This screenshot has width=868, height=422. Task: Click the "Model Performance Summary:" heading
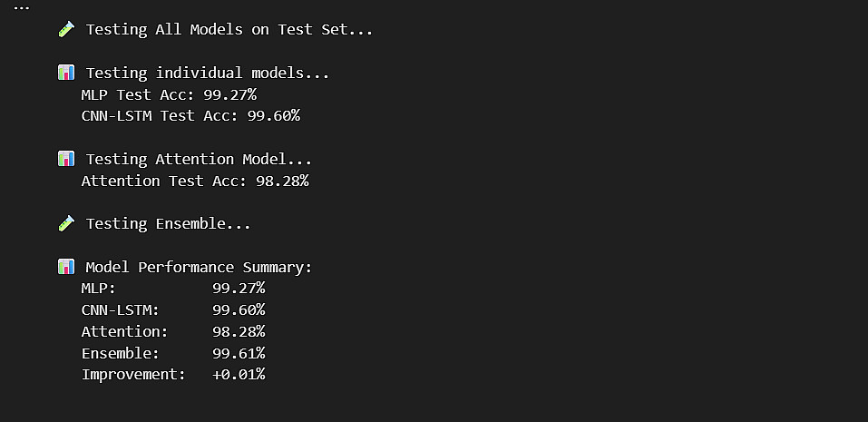199,267
